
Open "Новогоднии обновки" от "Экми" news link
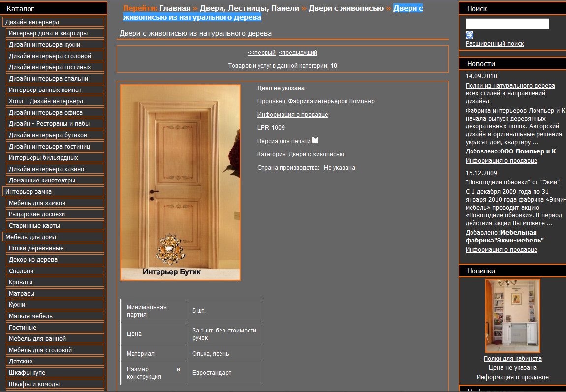coord(512,182)
